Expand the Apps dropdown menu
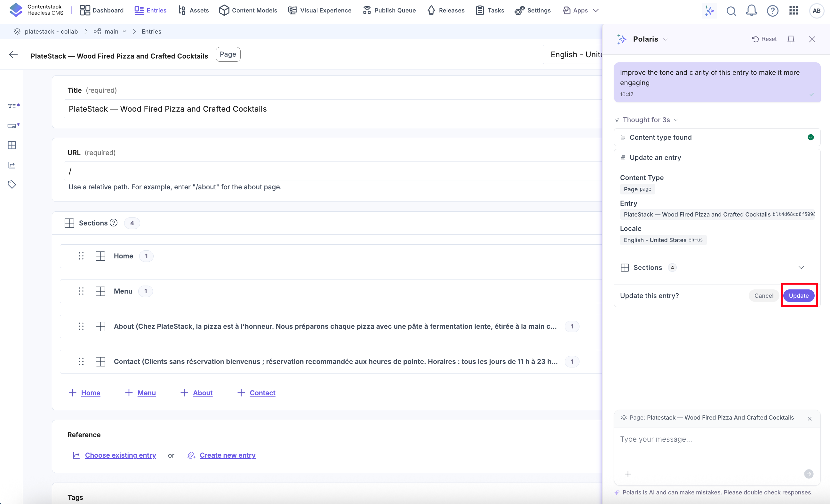830x504 pixels. [581, 11]
